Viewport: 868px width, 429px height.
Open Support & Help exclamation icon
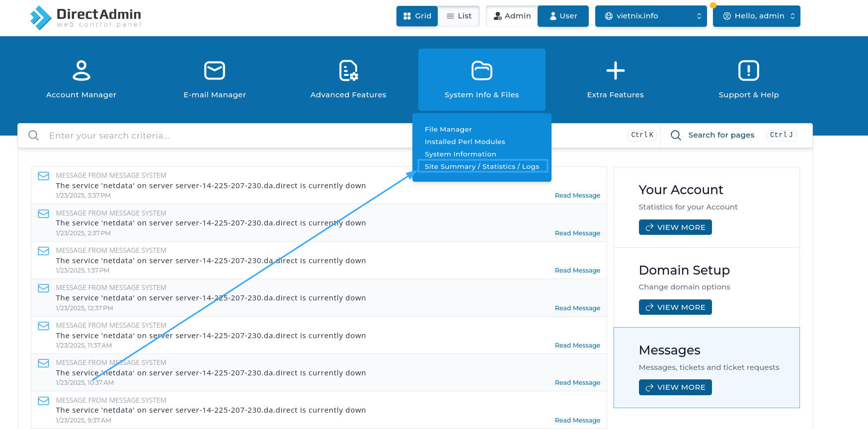tap(749, 71)
